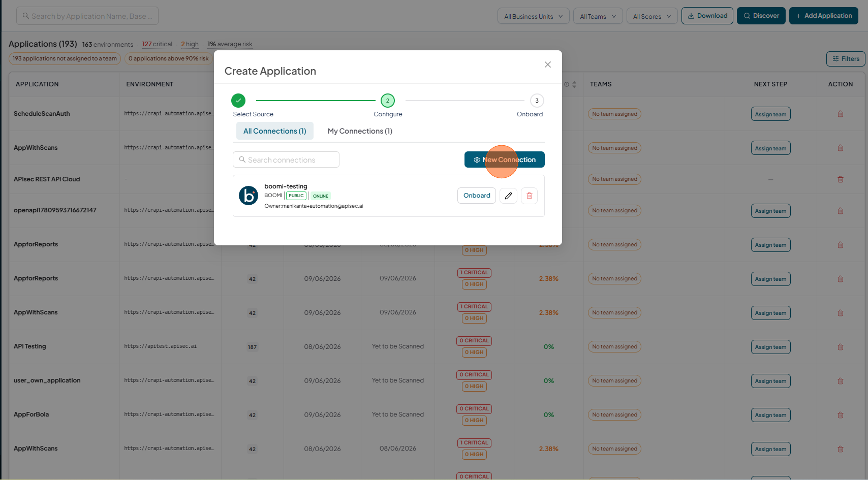Image resolution: width=868 pixels, height=480 pixels.
Task: Open the All Business Units dropdown
Action: click(x=533, y=16)
